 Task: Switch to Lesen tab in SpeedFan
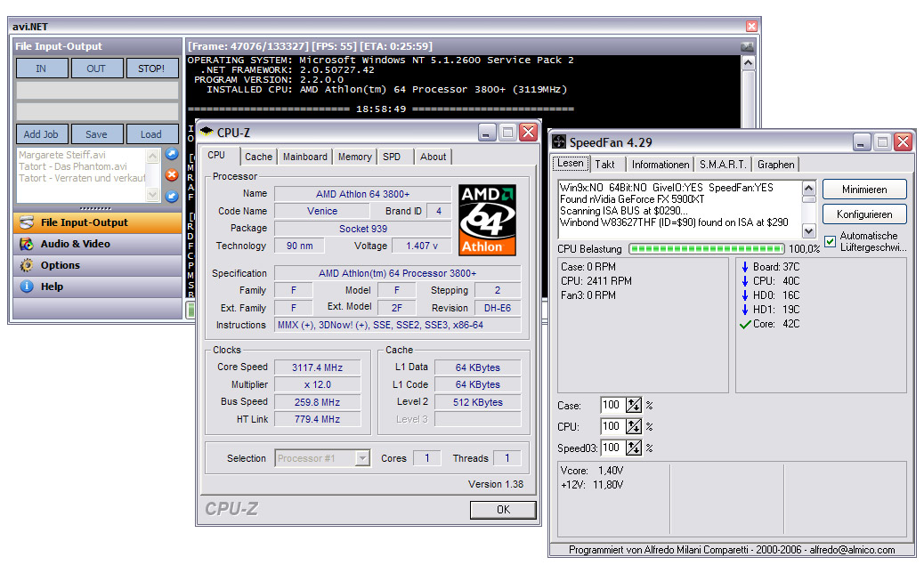pyautogui.click(x=571, y=163)
